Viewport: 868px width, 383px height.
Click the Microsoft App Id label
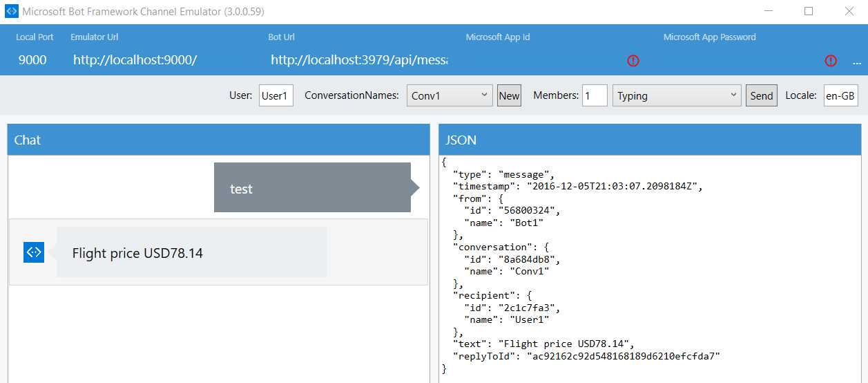click(x=498, y=37)
